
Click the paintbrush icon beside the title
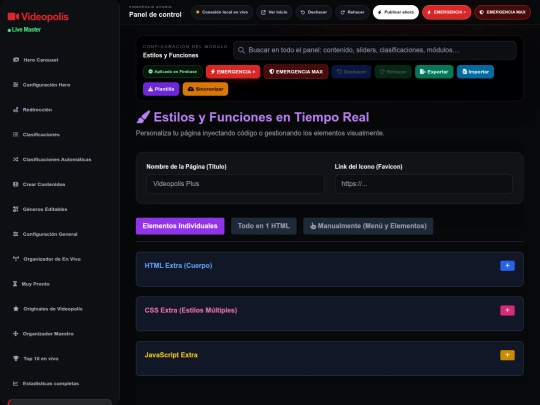coord(143,117)
